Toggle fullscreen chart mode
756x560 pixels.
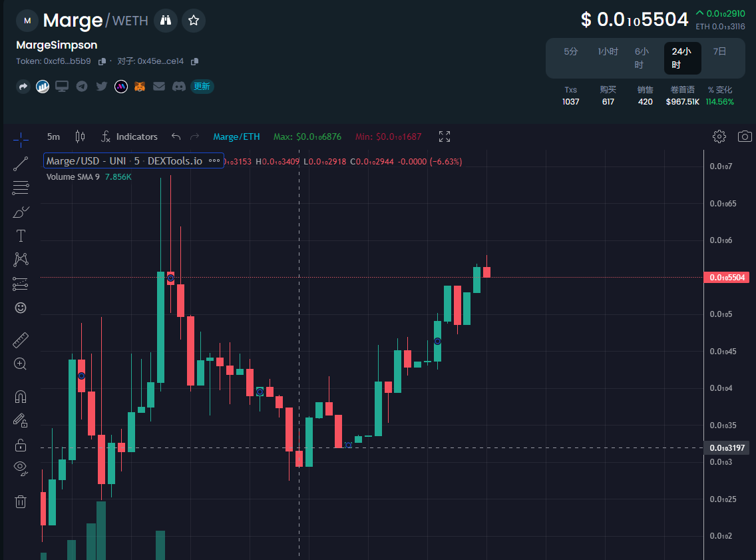pyautogui.click(x=445, y=137)
